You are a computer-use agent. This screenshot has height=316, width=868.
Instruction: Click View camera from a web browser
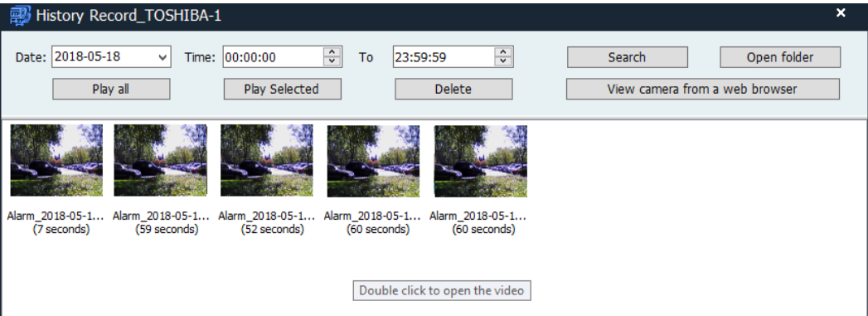coord(702,89)
